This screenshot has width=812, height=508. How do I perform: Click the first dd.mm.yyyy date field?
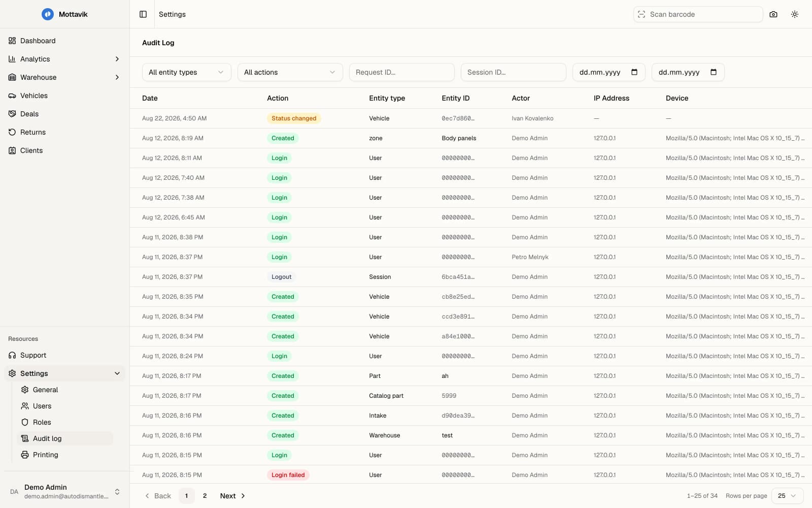pyautogui.click(x=609, y=72)
